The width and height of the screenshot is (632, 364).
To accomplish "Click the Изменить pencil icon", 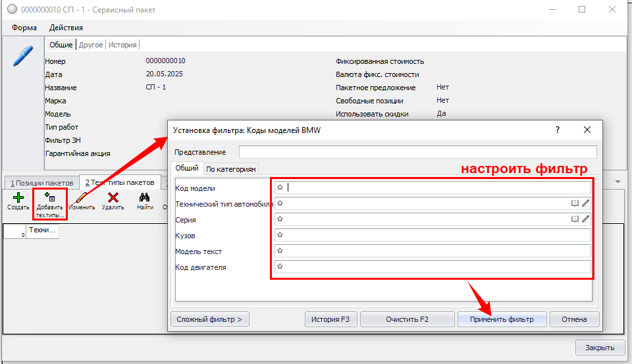I will (82, 197).
